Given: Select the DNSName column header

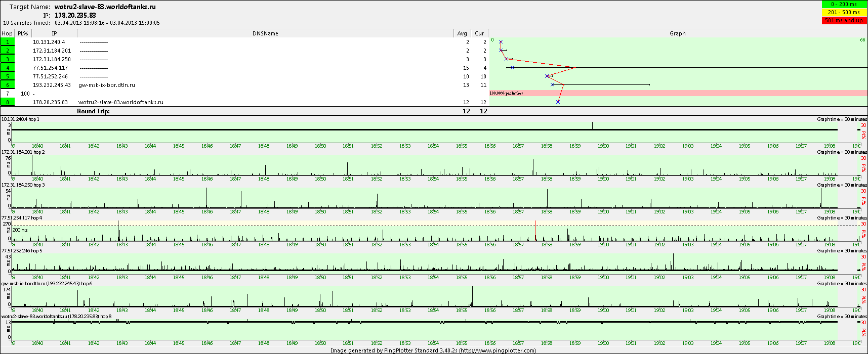Looking at the screenshot, I should click(265, 33).
